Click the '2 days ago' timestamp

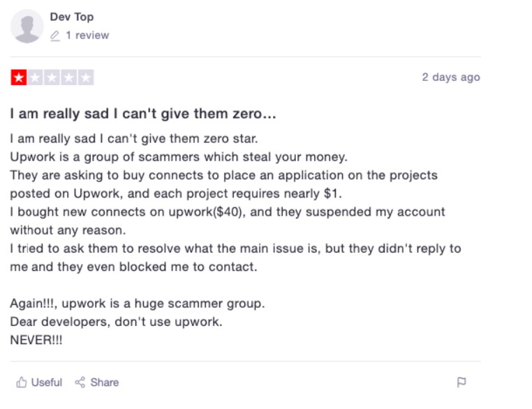(x=451, y=77)
